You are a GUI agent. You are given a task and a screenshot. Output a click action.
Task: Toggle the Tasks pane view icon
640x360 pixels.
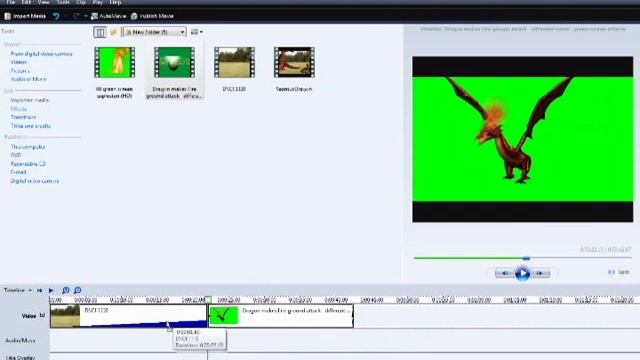pyautogui.click(x=100, y=32)
